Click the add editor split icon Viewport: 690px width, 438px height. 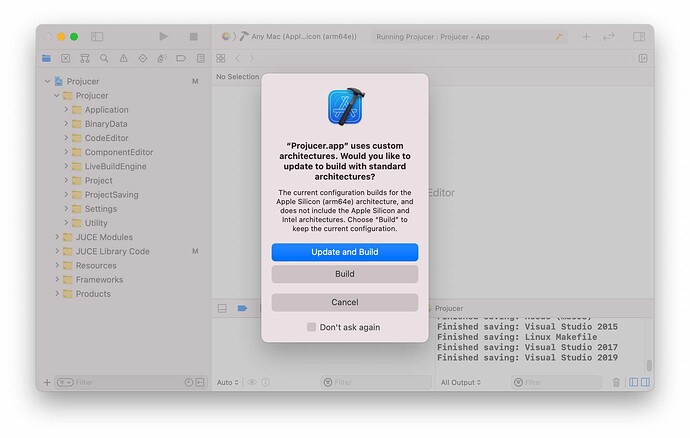[643, 58]
